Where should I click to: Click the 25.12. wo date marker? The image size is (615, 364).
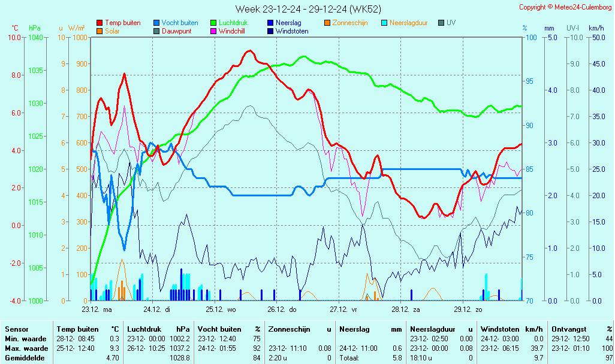pos(221,310)
